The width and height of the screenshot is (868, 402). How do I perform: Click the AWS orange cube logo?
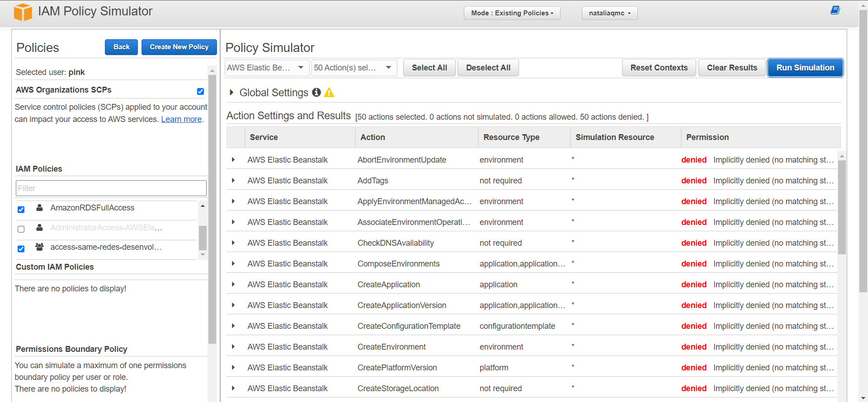pos(23,12)
